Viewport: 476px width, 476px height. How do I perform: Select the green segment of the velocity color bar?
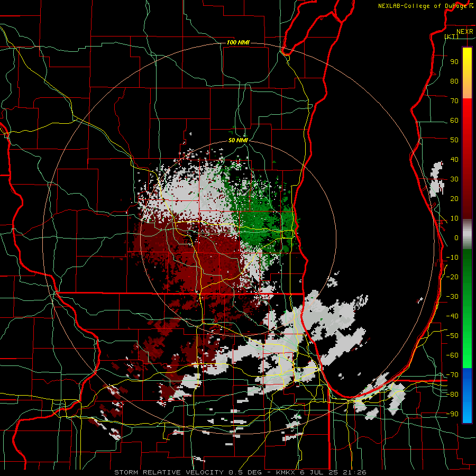tap(467, 309)
